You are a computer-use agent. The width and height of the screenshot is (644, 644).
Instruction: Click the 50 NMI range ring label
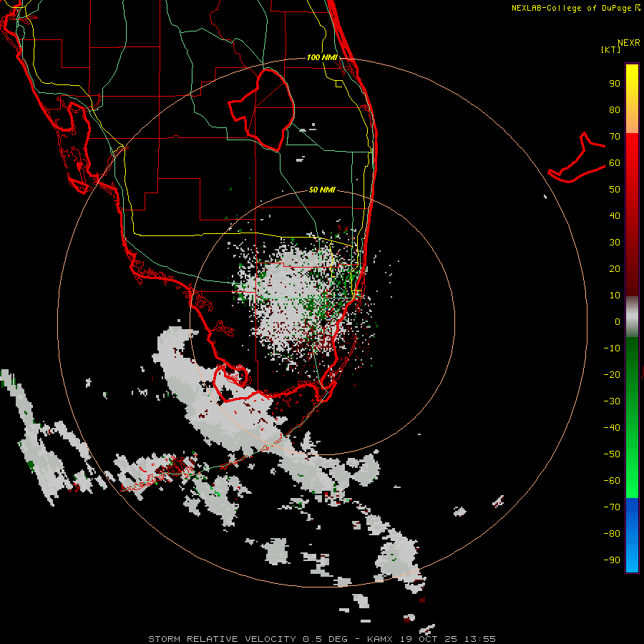322,190
